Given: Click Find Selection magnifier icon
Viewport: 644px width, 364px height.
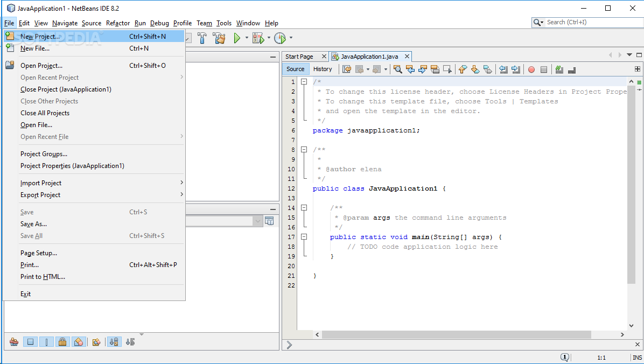Looking at the screenshot, I should coord(397,69).
